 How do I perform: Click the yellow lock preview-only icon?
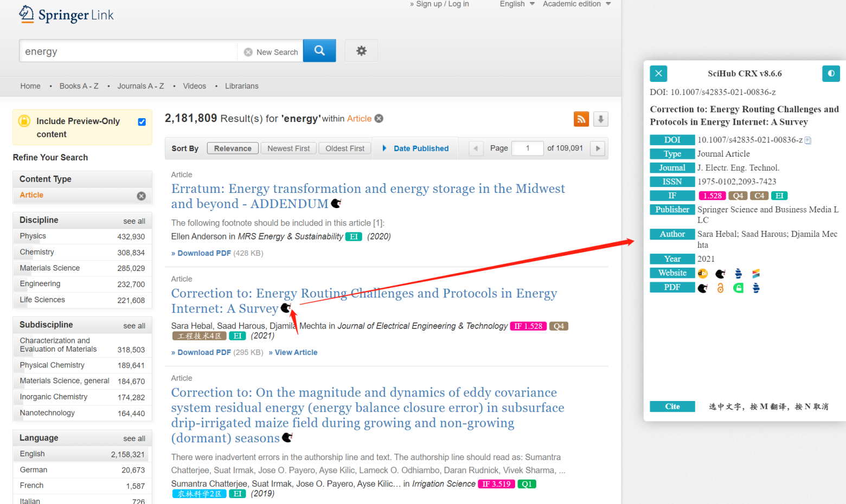tap(24, 121)
